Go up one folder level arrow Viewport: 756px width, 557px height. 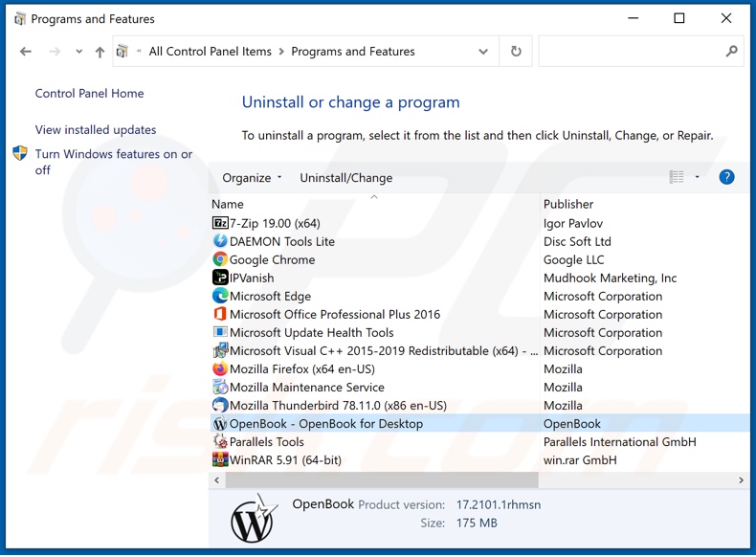100,52
